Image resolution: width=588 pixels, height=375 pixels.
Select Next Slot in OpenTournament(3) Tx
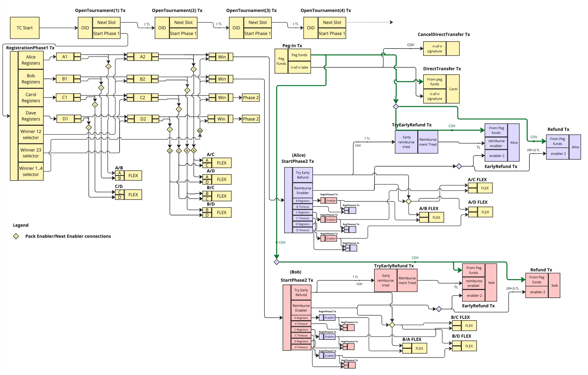point(257,23)
